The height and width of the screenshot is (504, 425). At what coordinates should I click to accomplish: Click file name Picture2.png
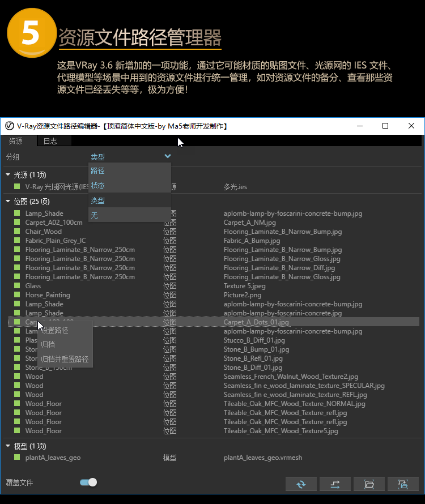coord(243,294)
